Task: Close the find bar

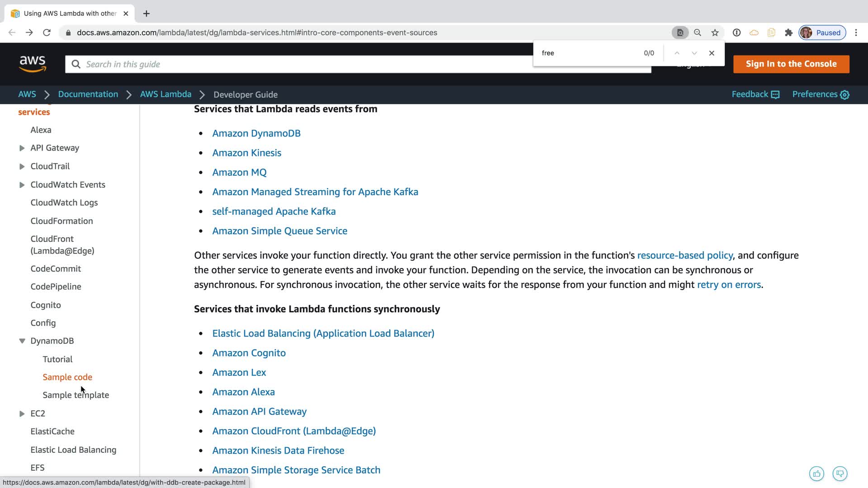Action: (712, 53)
